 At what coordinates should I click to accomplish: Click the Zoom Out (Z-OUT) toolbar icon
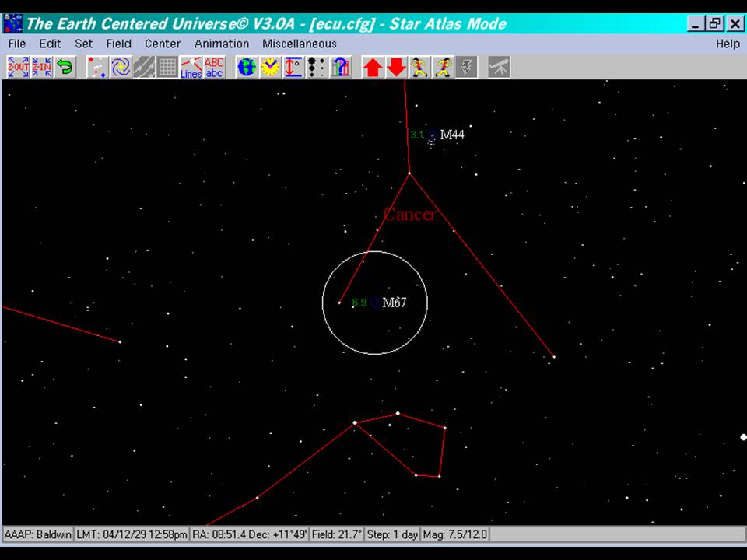pos(18,67)
